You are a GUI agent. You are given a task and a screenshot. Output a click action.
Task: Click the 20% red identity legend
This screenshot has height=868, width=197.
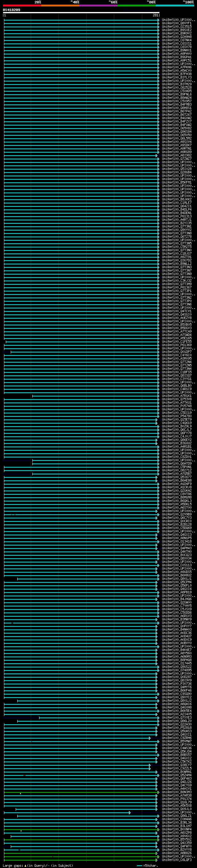point(38,2)
